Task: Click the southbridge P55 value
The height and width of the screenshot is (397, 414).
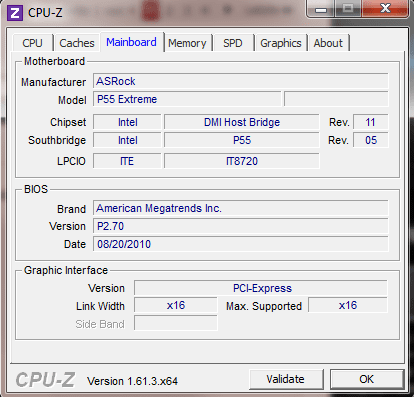Action: (242, 140)
